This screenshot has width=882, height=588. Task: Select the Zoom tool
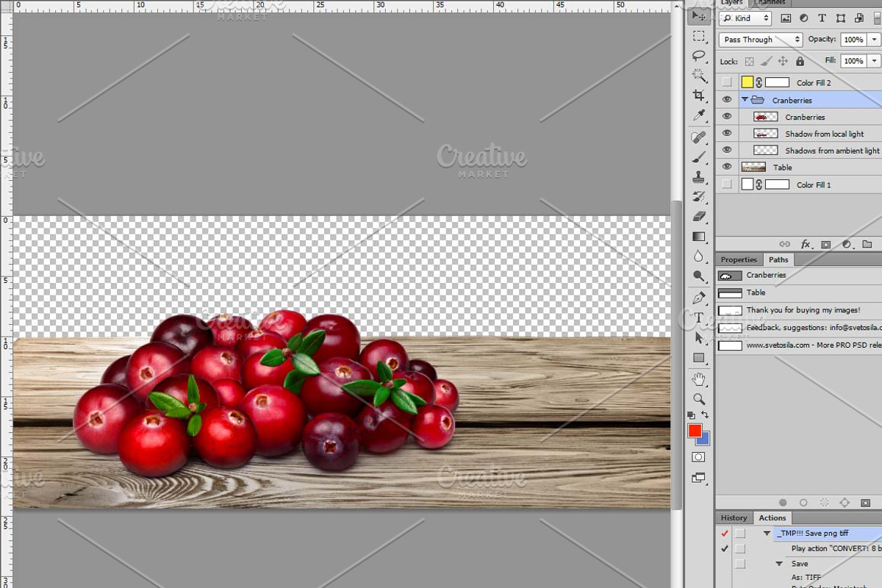pyautogui.click(x=699, y=399)
